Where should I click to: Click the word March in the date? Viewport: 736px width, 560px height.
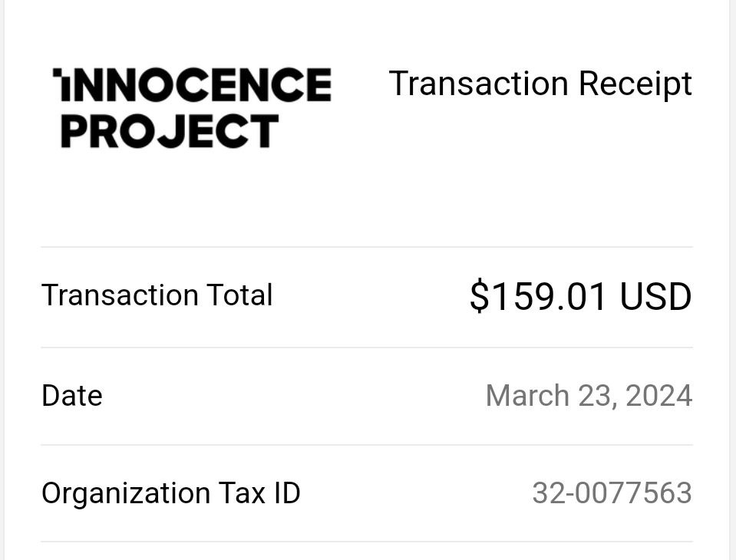pos(527,396)
